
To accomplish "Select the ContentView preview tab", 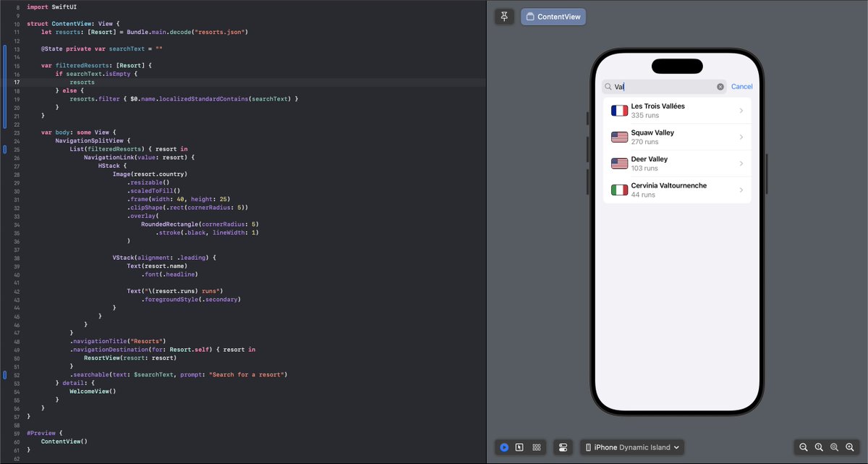I will click(x=553, y=17).
